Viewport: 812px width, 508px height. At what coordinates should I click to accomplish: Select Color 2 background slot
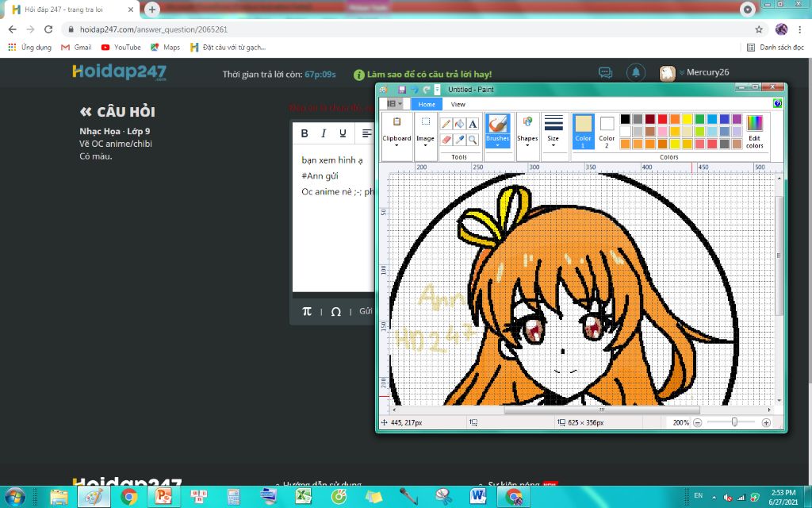click(607, 132)
